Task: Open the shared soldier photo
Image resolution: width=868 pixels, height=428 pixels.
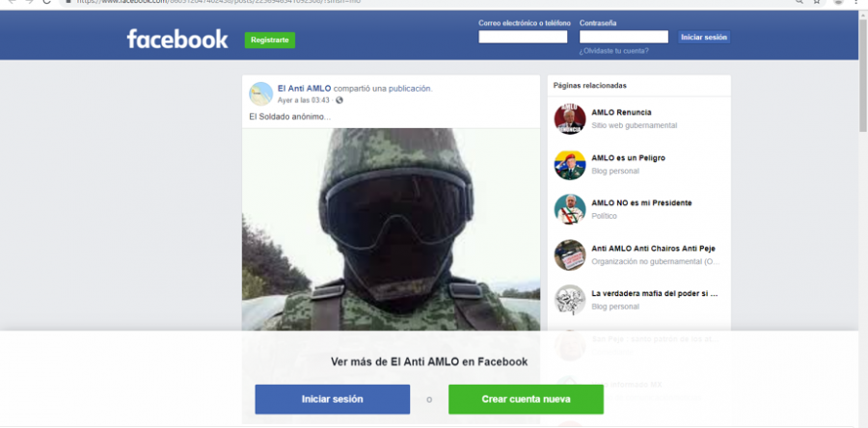Action: [x=391, y=229]
